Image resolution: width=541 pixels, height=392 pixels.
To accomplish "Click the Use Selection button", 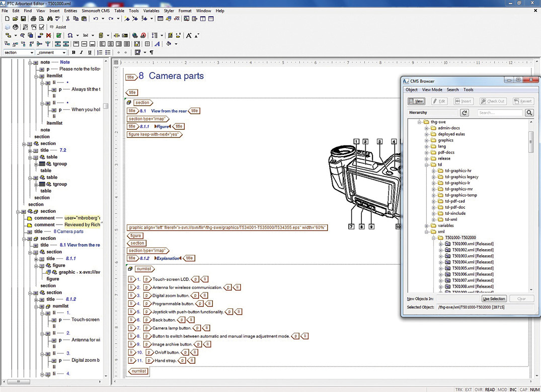I will [x=494, y=299].
